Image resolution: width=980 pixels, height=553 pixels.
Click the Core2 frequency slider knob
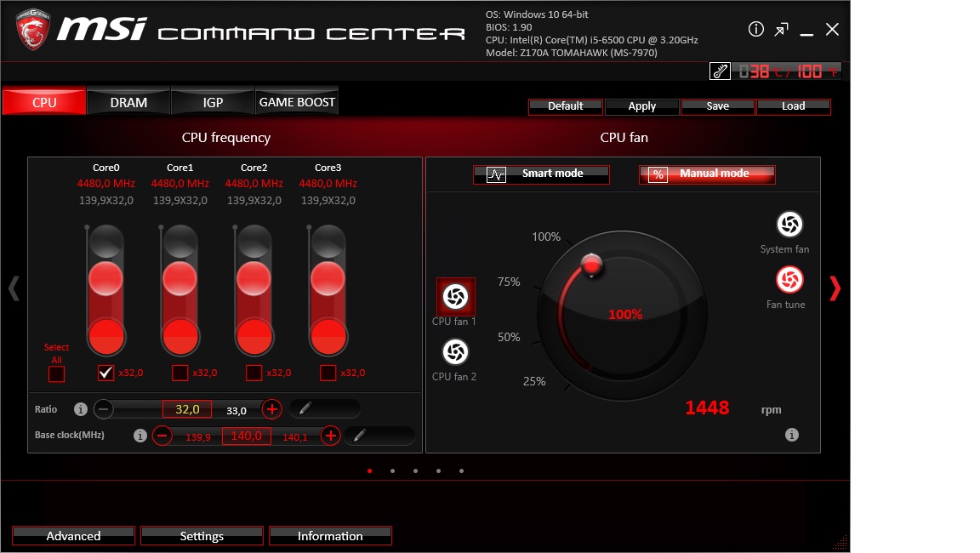pos(254,278)
